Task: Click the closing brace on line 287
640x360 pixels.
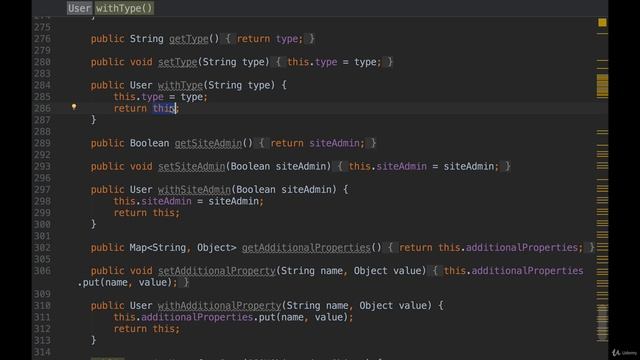Action: (93, 120)
